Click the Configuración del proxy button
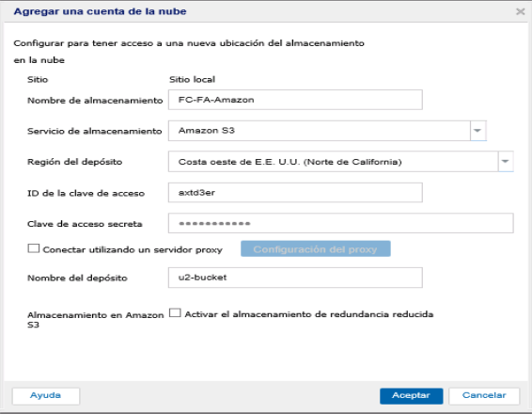Viewport: 532px width, 414px height. click(316, 249)
